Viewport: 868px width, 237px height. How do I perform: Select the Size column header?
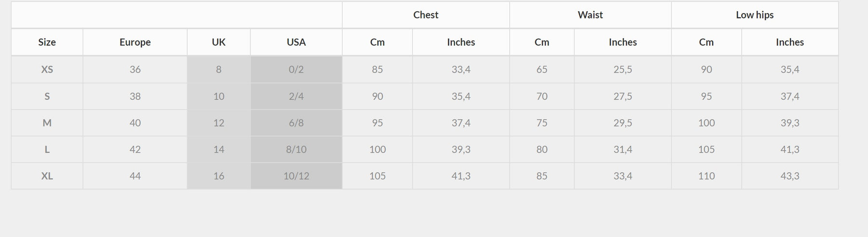47,42
